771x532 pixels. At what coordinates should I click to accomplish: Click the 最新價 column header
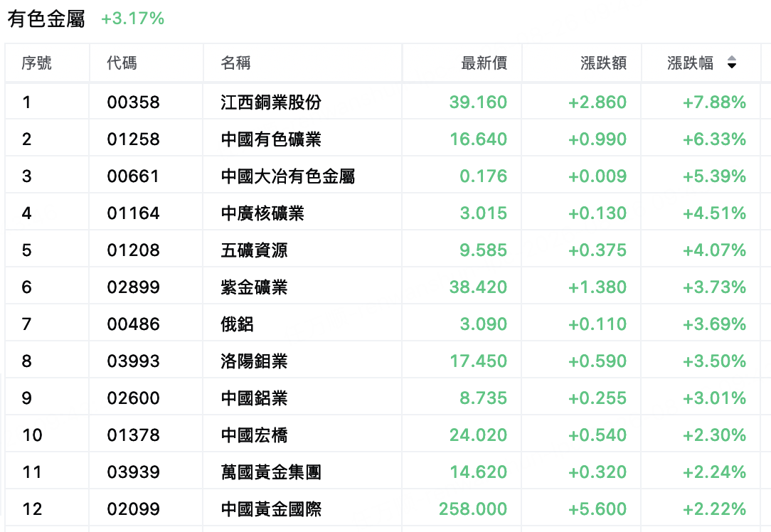click(x=484, y=63)
